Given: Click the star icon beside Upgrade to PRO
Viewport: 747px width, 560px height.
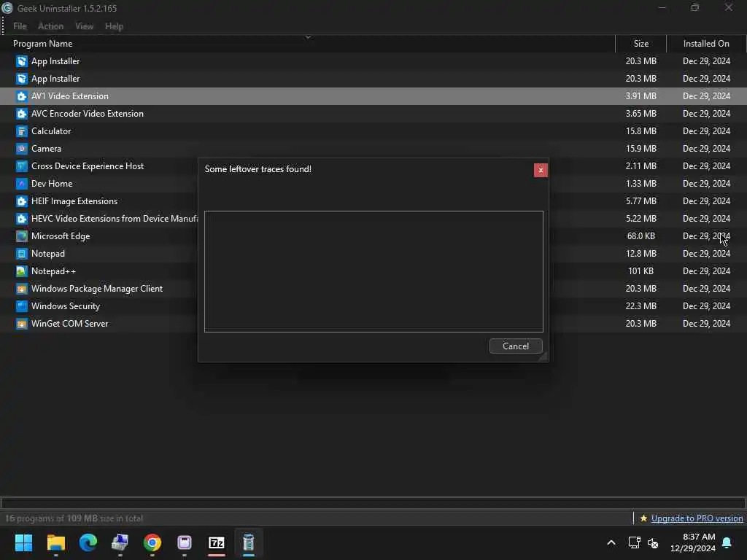Looking at the screenshot, I should (643, 518).
